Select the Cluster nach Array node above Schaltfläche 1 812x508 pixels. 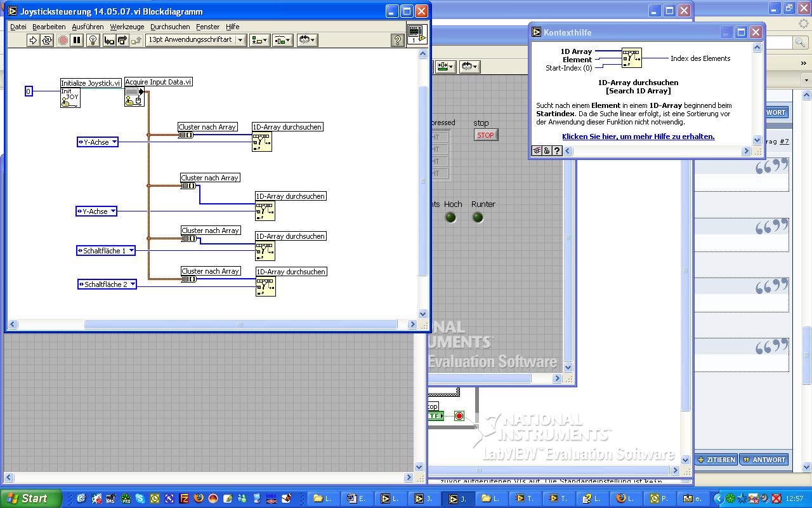click(189, 239)
